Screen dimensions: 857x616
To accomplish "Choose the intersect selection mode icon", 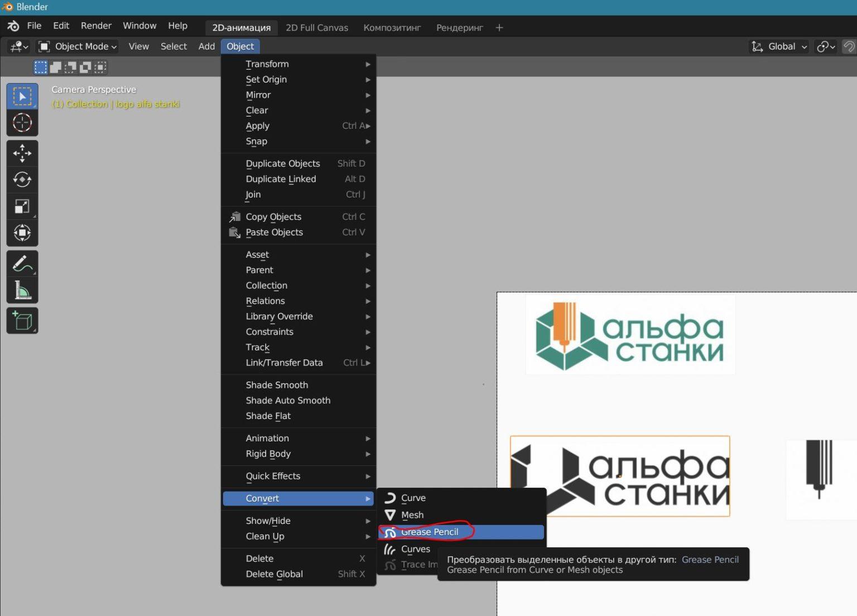I will pos(100,68).
